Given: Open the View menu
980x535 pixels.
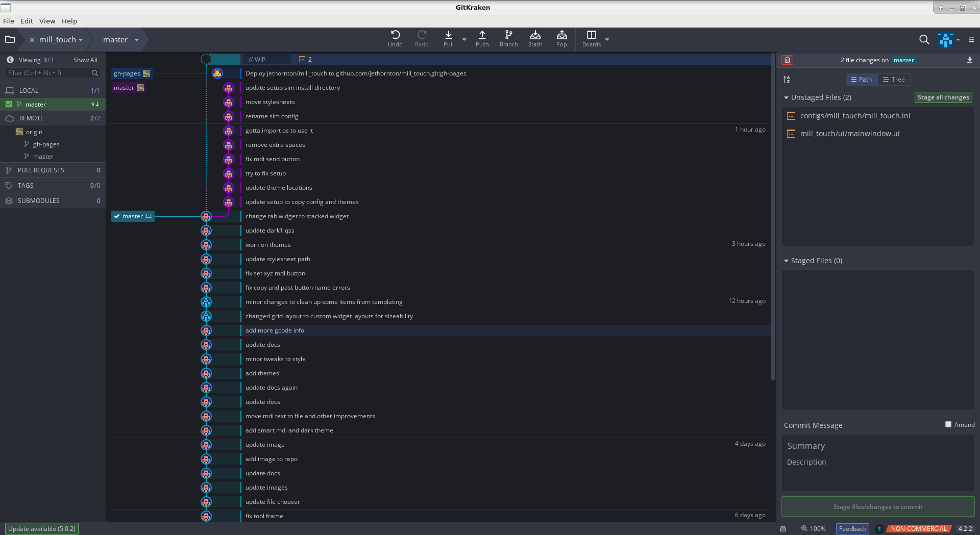Looking at the screenshot, I should pyautogui.click(x=47, y=21).
